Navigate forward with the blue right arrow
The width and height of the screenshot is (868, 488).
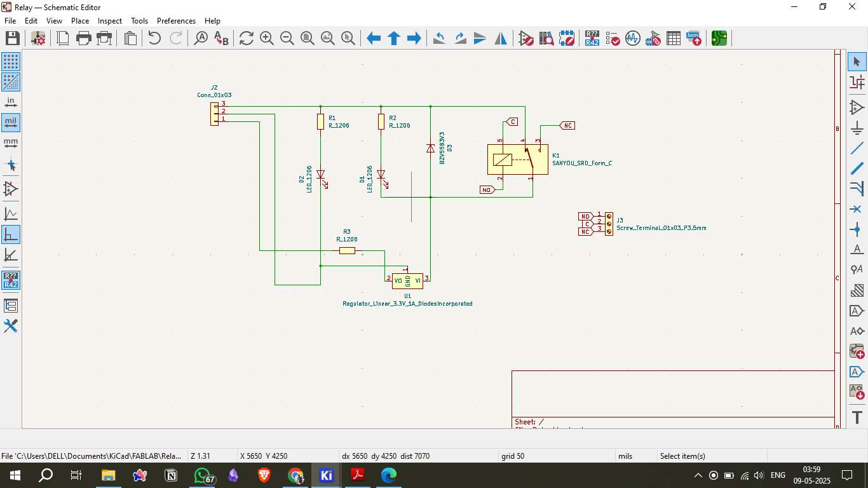click(x=414, y=38)
